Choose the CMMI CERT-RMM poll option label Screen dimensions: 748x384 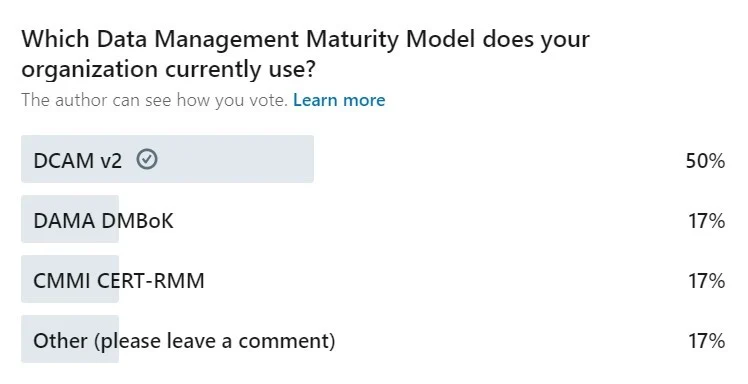tap(119, 281)
